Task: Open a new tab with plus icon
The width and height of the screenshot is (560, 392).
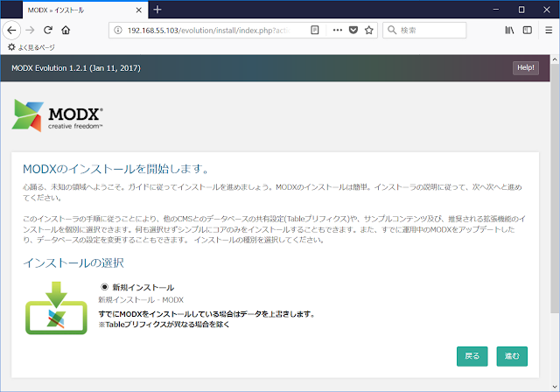Action: tap(157, 10)
